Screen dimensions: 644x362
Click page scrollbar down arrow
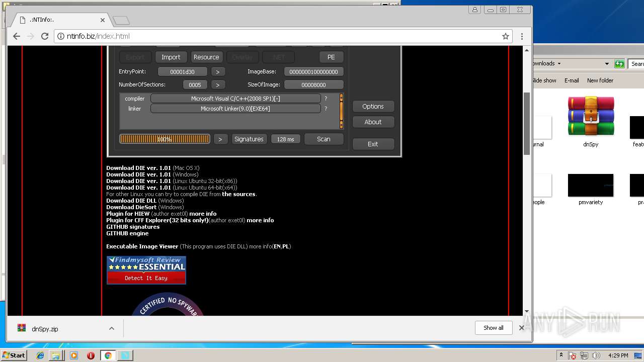pyautogui.click(x=527, y=312)
